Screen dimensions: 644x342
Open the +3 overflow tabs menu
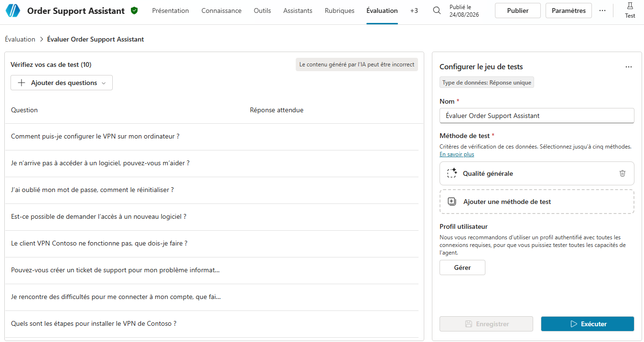click(x=414, y=11)
